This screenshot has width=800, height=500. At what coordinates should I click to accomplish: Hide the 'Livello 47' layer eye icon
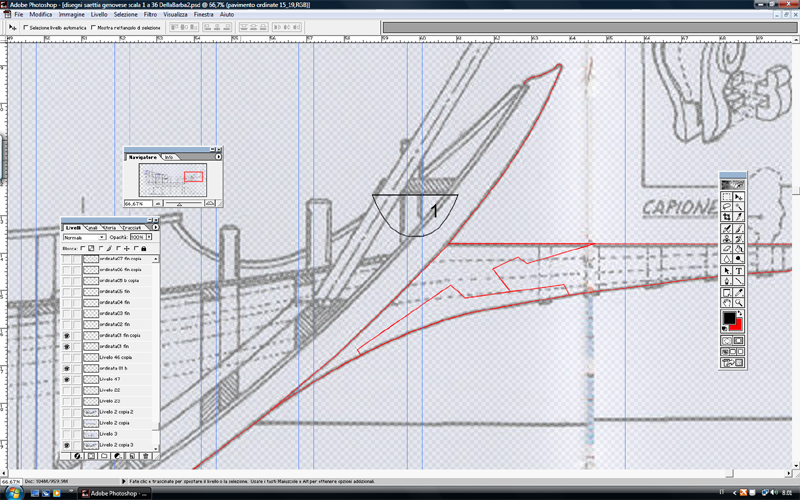tap(67, 380)
